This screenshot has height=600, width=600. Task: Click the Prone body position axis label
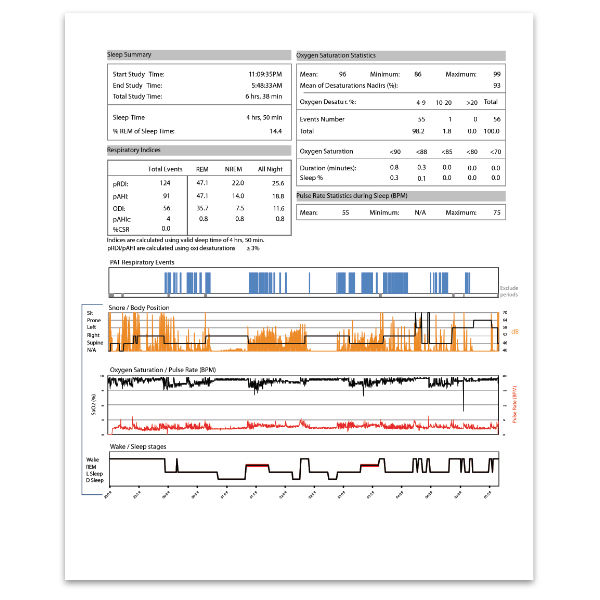pos(94,320)
